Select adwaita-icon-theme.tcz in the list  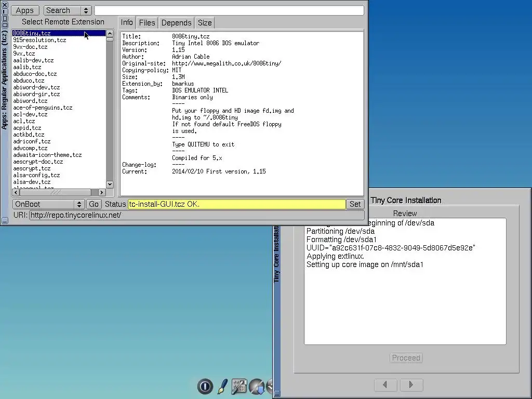[59, 155]
